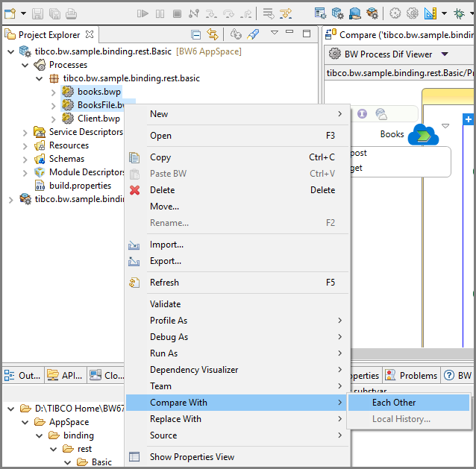The image size is (476, 469).
Task: Open the Dependency Visualizer submenu
Action: [x=194, y=370]
